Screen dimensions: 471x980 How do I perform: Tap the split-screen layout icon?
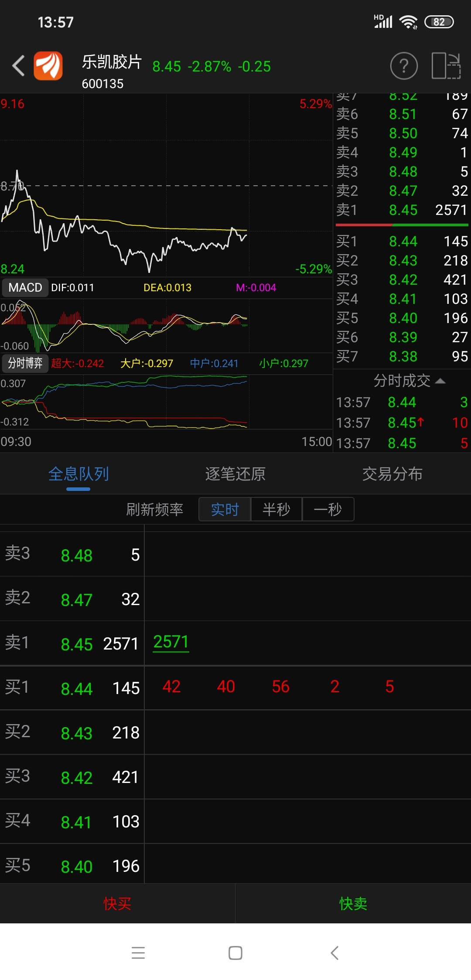click(446, 66)
